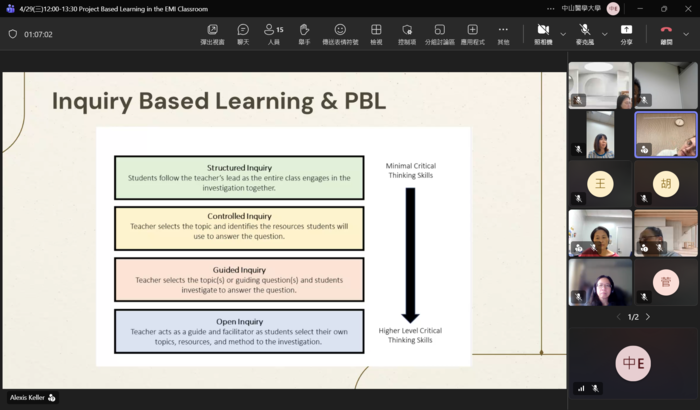
Task: Select video tile of woman in red shirt
Action: [600, 233]
